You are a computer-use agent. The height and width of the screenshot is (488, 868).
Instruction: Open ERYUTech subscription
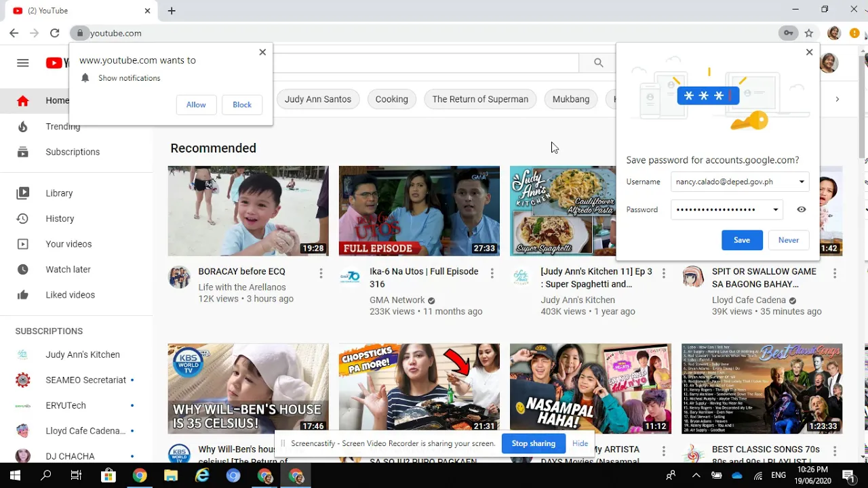(76, 405)
